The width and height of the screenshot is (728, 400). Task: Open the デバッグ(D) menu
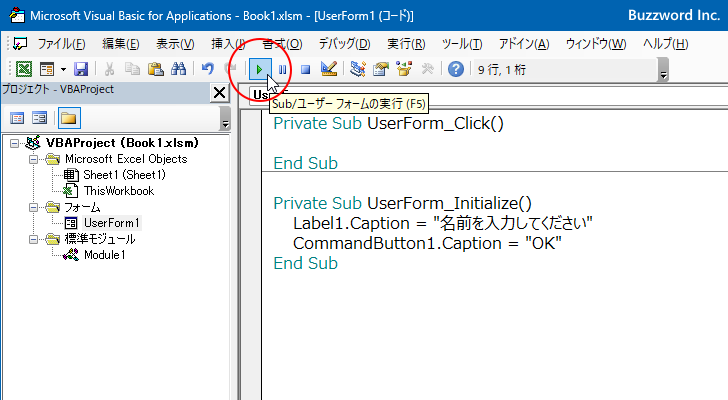(x=344, y=44)
